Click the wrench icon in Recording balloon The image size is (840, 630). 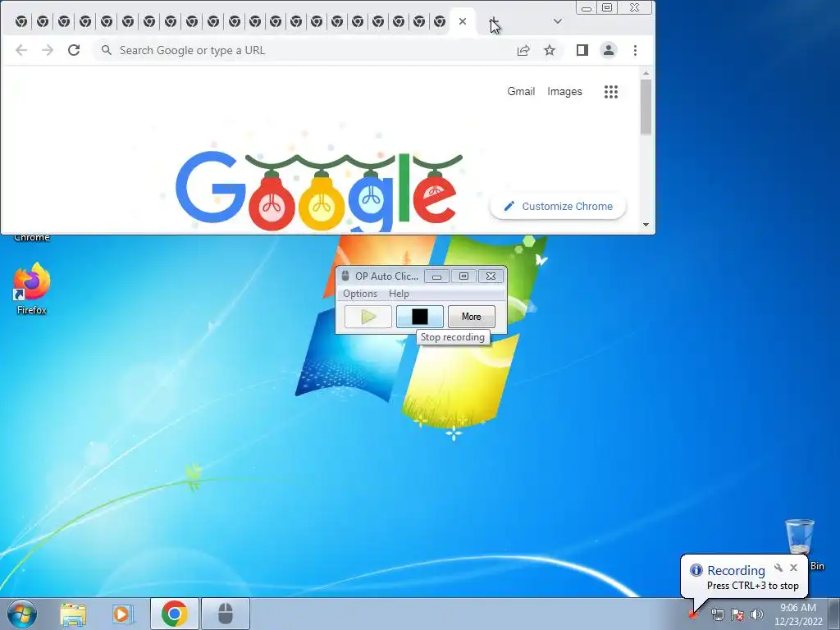778,568
